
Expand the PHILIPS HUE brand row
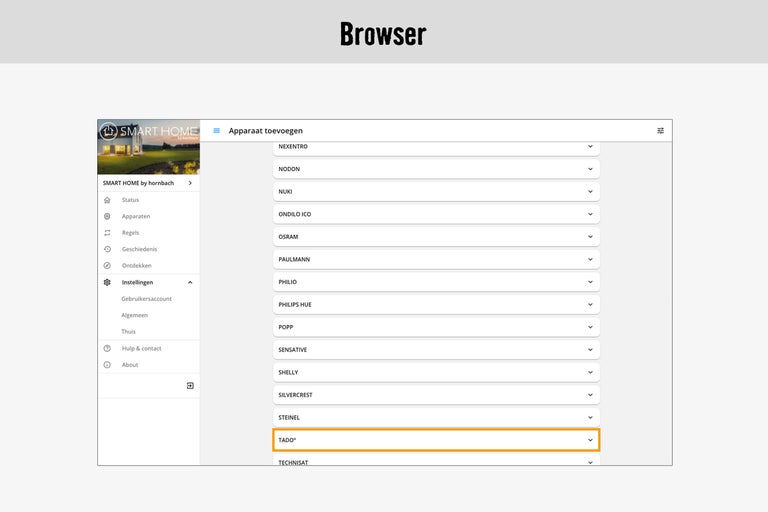point(436,304)
